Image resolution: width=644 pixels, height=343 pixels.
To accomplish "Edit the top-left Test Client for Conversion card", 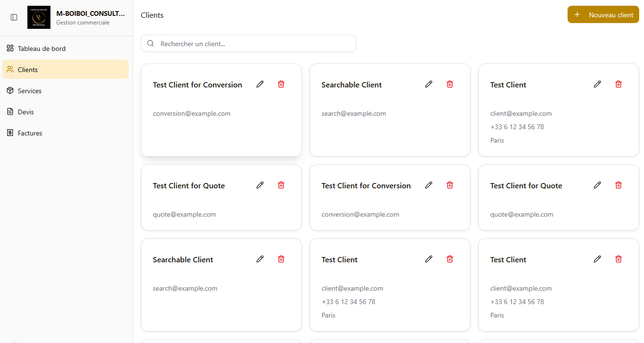I will (x=260, y=84).
